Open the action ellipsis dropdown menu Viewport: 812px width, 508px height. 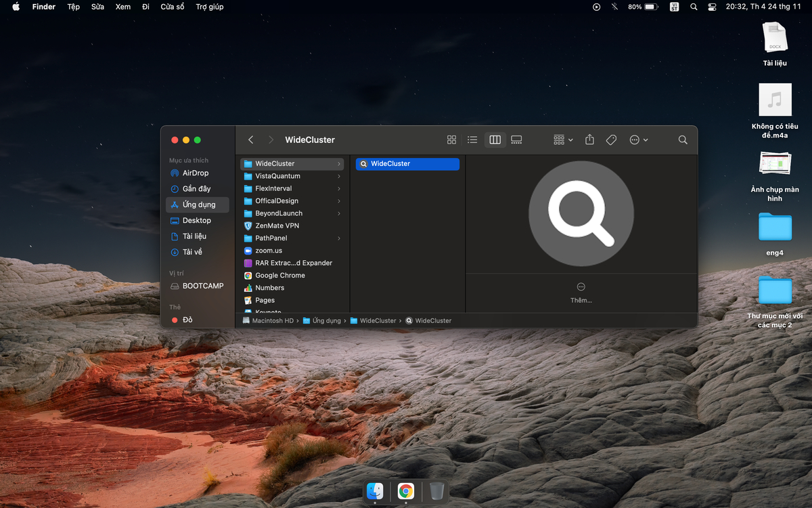pos(639,140)
